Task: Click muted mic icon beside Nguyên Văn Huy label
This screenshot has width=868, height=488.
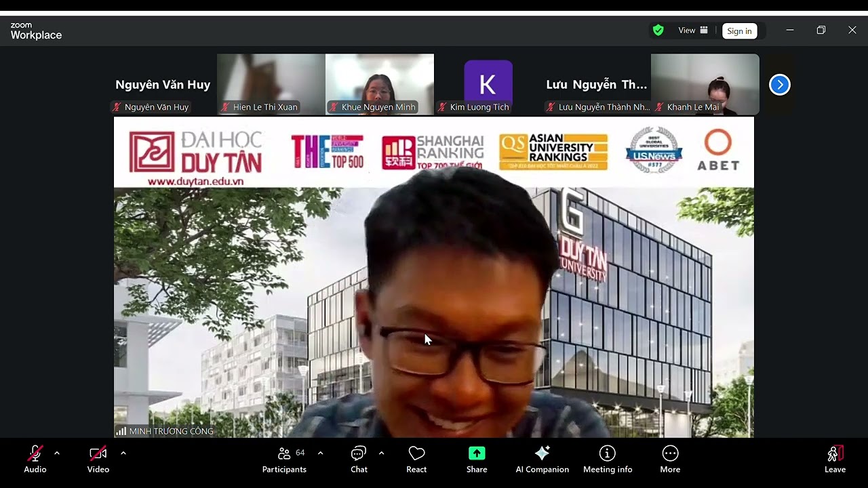Action: pos(117,107)
